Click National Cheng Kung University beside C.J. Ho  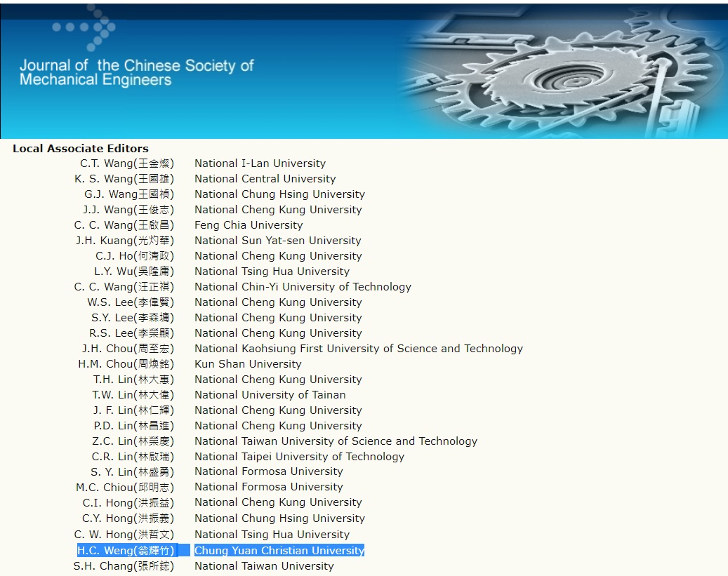[x=278, y=256]
